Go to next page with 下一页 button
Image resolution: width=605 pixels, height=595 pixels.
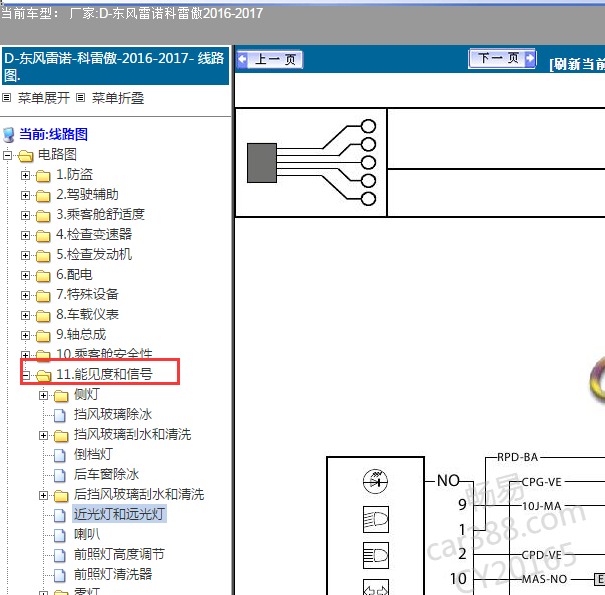pyautogui.click(x=502, y=58)
